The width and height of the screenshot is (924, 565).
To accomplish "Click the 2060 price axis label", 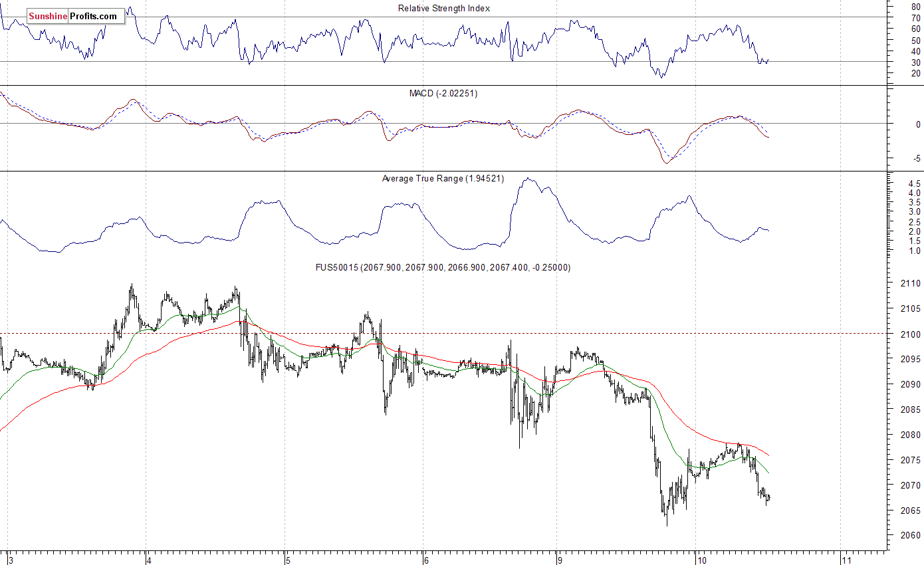I will pyautogui.click(x=911, y=536).
